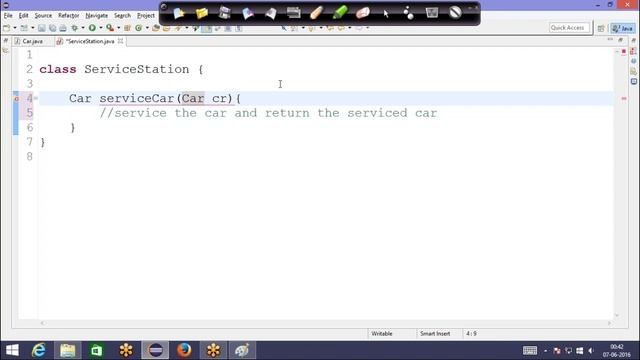Click the New file toolbar icon

click(x=7, y=28)
